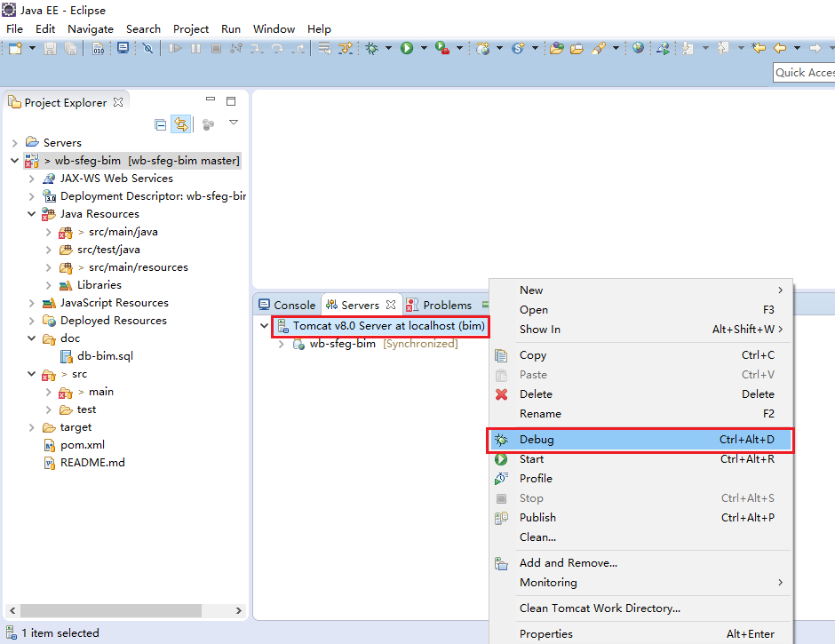The height and width of the screenshot is (644, 835).
Task: Click the Open Task toolbar icon
Action: click(577, 49)
